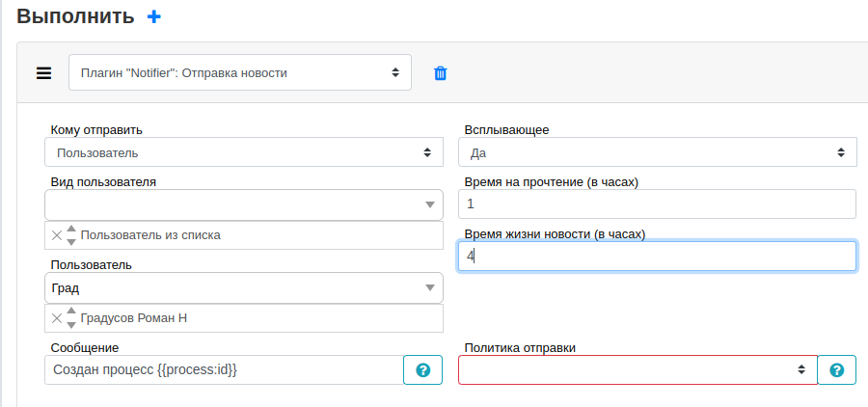
Task: Open help for Политика отправки
Action: tap(837, 370)
